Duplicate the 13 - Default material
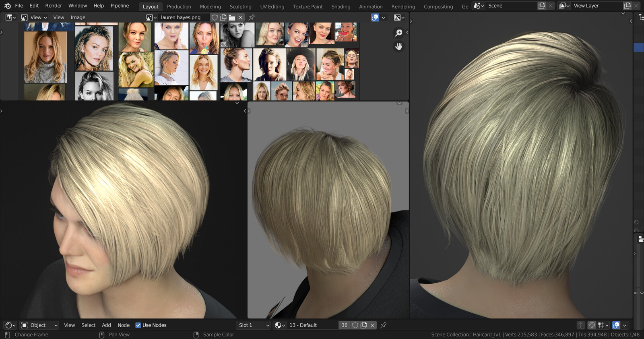 tap(364, 325)
